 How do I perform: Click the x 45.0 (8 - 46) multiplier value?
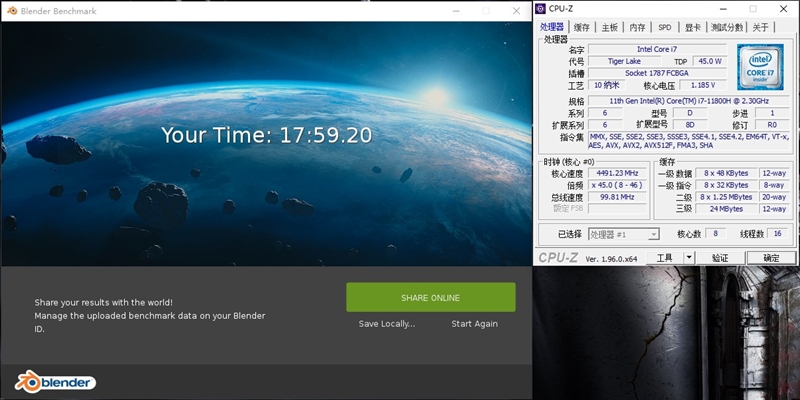(x=617, y=185)
